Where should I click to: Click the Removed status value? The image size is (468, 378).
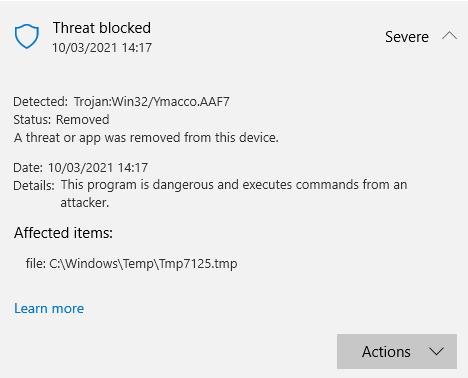[82, 120]
